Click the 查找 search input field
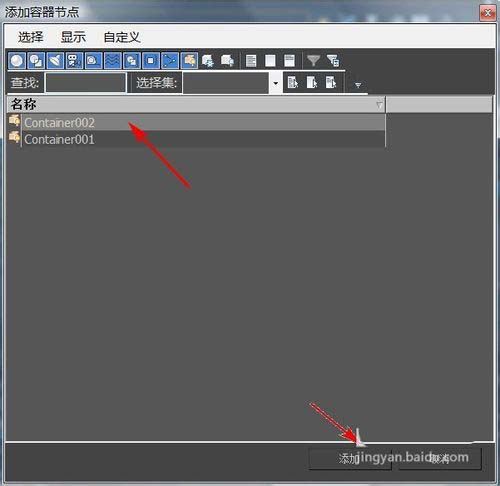This screenshot has width=500, height=486. coord(86,83)
